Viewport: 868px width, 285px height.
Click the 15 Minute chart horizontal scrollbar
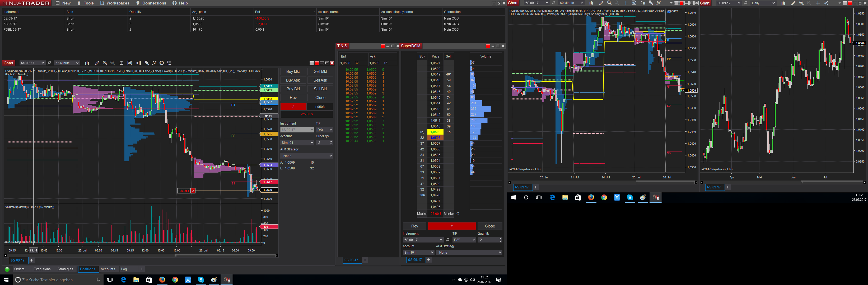tap(225, 256)
